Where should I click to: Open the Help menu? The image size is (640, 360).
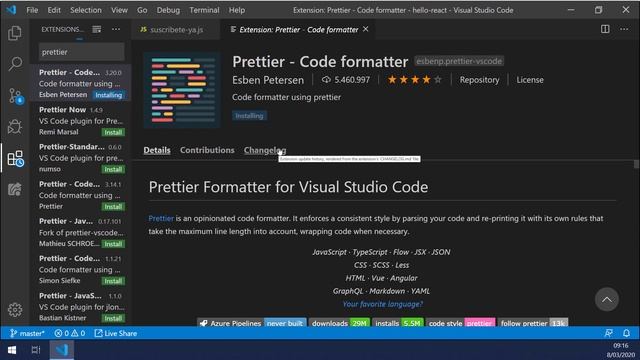(237, 10)
